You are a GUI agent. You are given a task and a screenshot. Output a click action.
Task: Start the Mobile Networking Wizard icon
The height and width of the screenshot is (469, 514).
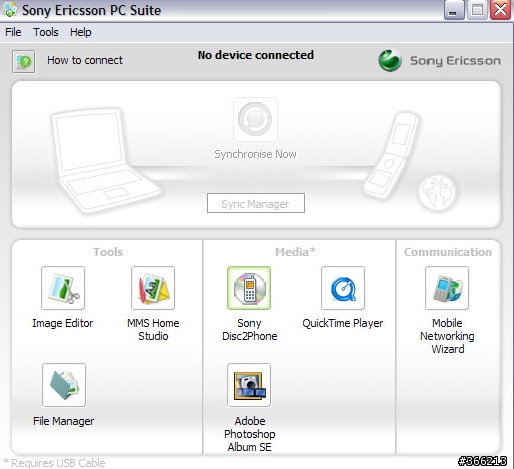point(447,288)
